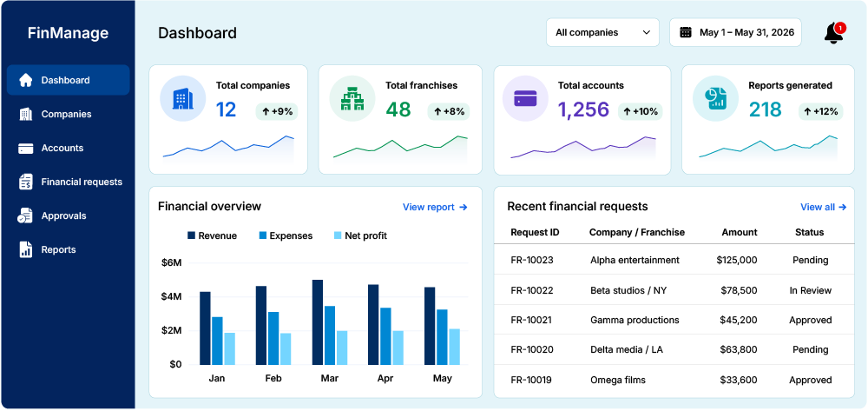This screenshot has width=868, height=411.
Task: Click the arrow next to View all
Action: tap(843, 207)
